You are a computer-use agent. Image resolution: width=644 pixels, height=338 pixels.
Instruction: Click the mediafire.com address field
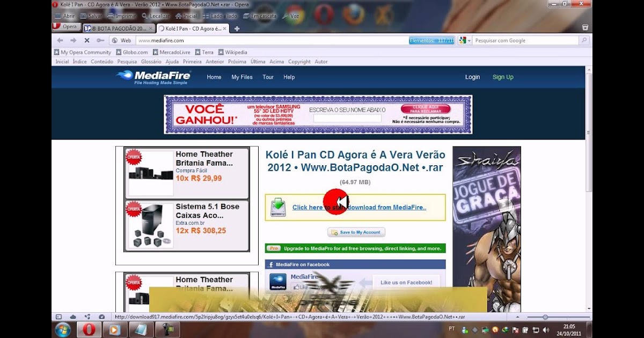click(x=271, y=40)
